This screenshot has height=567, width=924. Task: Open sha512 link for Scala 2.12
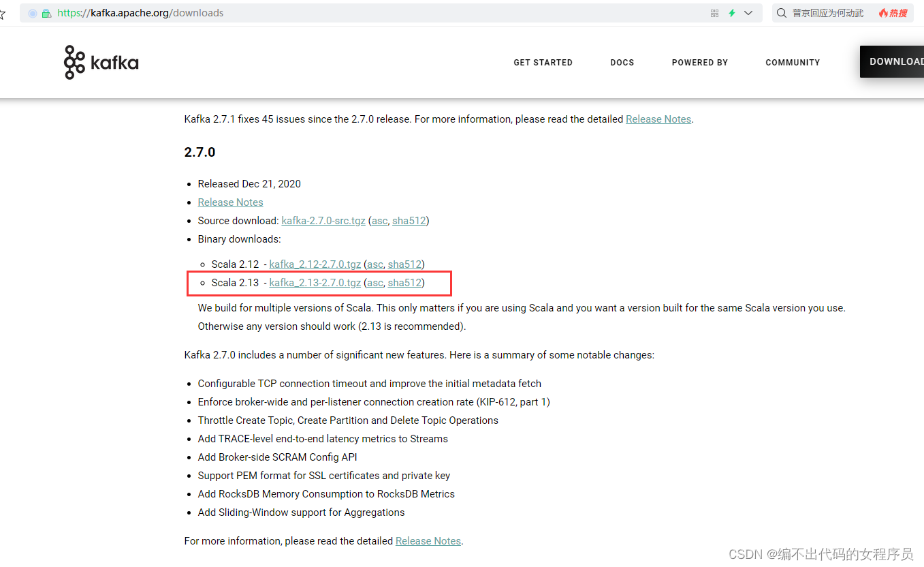point(404,264)
